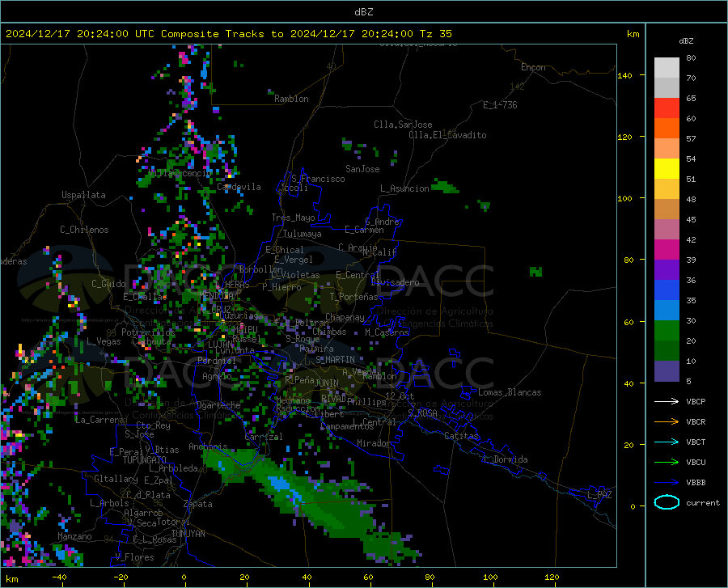
Task: Click the Manzano place label
Action: tap(74, 536)
